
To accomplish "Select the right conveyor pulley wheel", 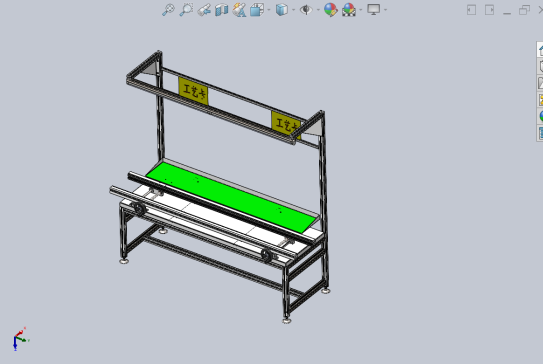I will (267, 256).
